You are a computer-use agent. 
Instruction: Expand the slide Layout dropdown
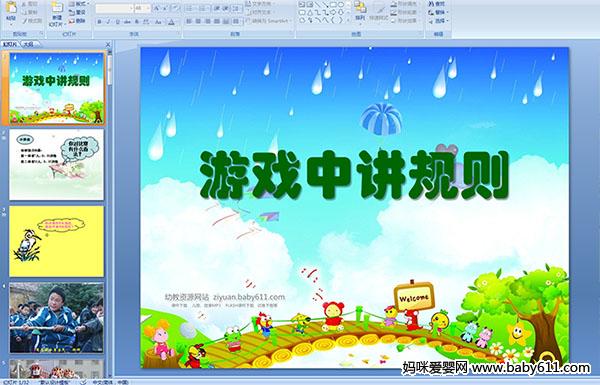[78, 4]
